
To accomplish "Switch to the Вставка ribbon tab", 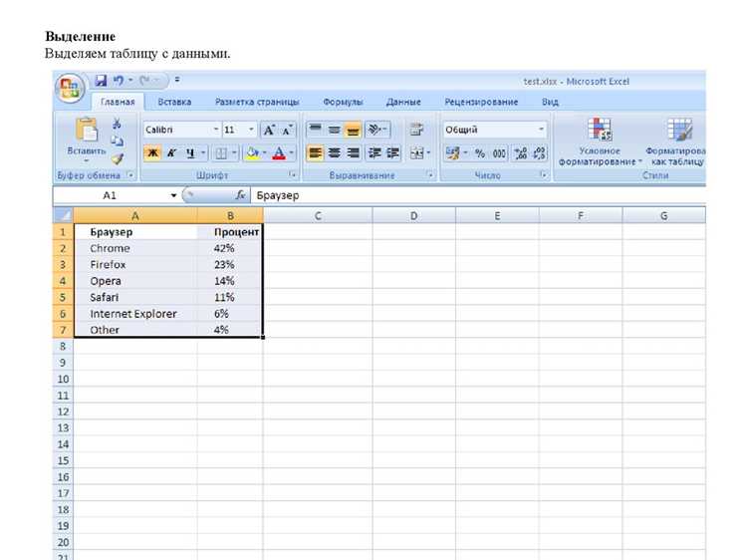I will click(174, 102).
